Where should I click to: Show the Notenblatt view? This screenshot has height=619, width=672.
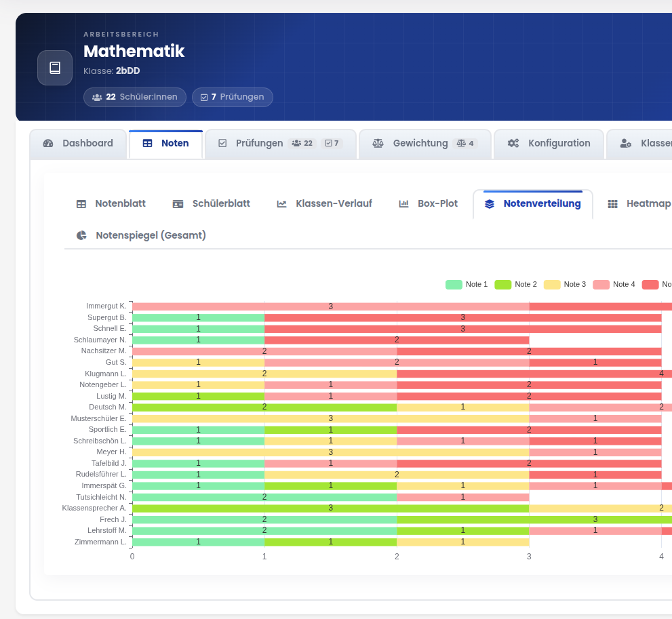[x=111, y=203]
